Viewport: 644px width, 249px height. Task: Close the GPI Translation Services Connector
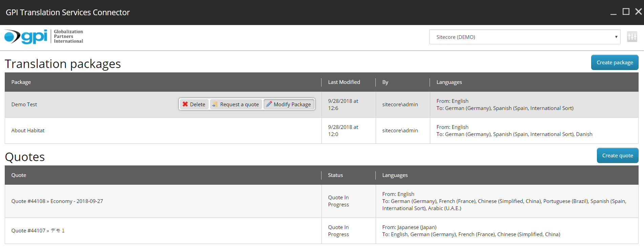click(x=638, y=12)
